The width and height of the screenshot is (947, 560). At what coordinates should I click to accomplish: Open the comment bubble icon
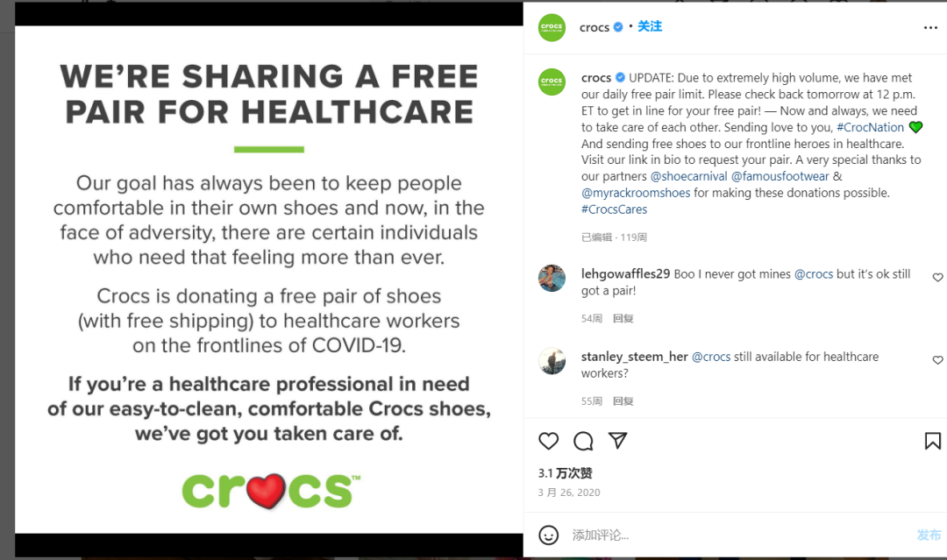click(583, 441)
